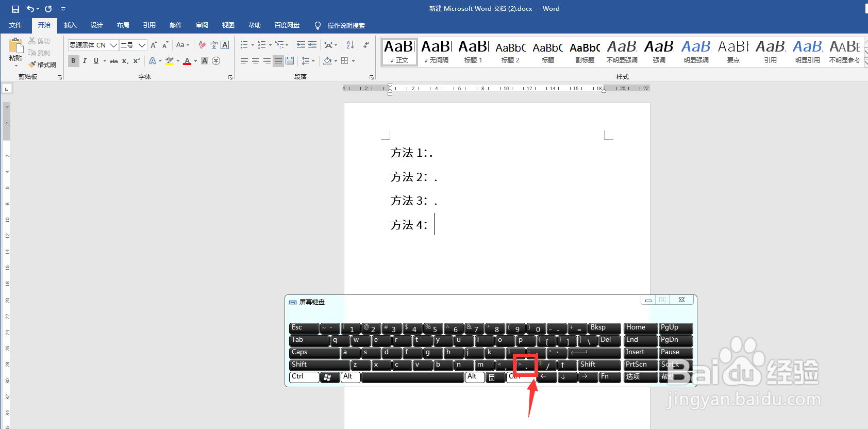Viewport: 868px width, 429px height.
Task: Toggle the character border button
Action: pos(225,45)
